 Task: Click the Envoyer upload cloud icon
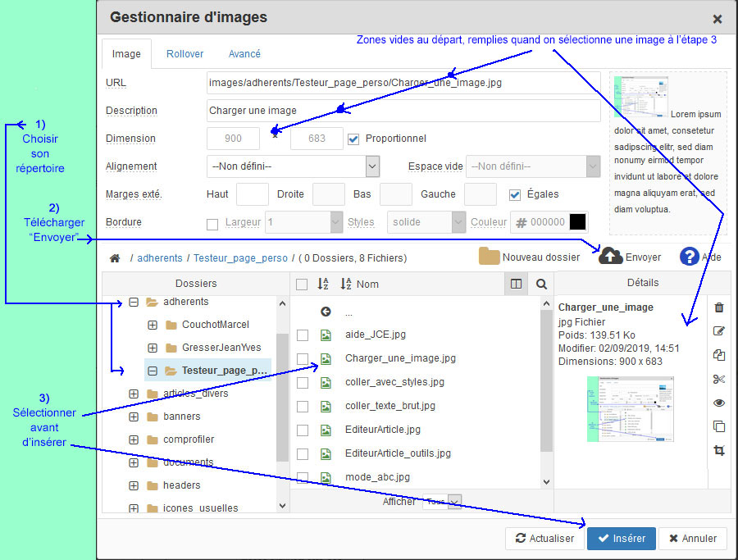click(611, 257)
